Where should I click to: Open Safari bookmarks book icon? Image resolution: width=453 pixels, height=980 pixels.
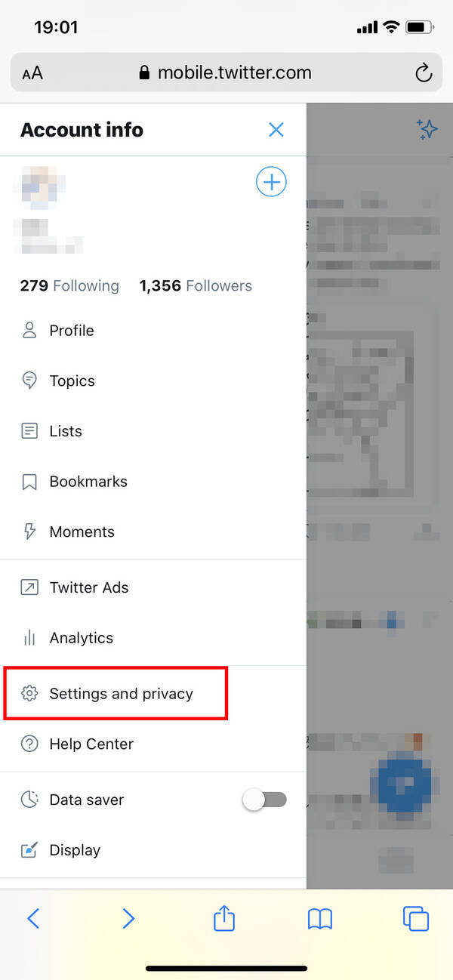click(x=320, y=918)
